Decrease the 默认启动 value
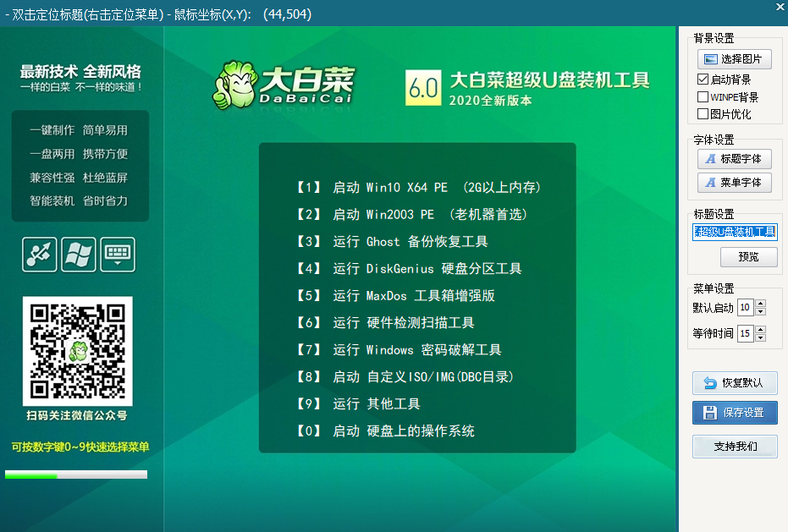This screenshot has height=532, width=788. (x=760, y=312)
